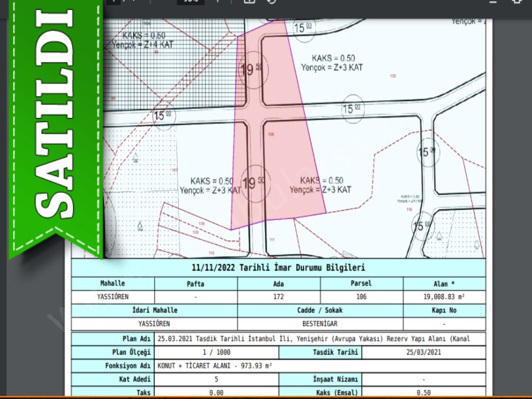
Task: Click the Plan Adı description text
Action: point(313,339)
